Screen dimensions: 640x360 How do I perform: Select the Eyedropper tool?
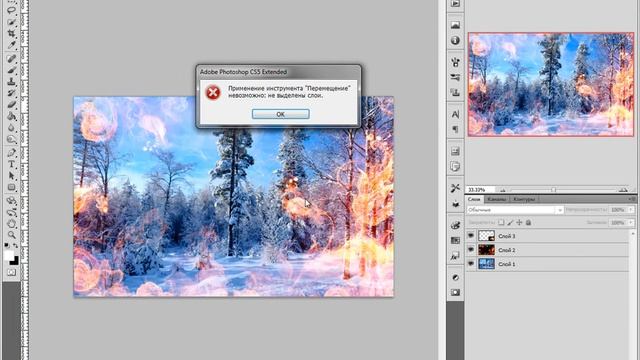click(x=11, y=45)
